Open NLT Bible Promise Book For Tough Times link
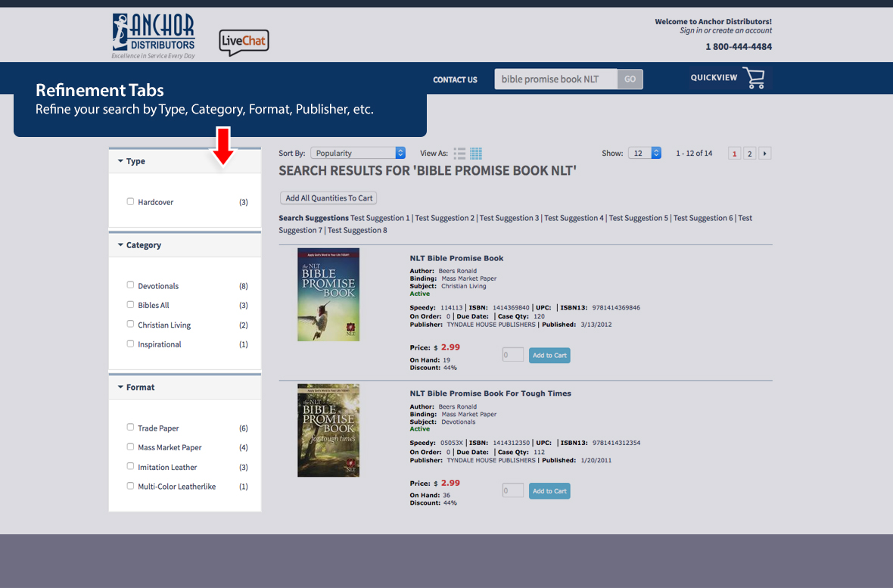893x588 pixels. (x=490, y=394)
